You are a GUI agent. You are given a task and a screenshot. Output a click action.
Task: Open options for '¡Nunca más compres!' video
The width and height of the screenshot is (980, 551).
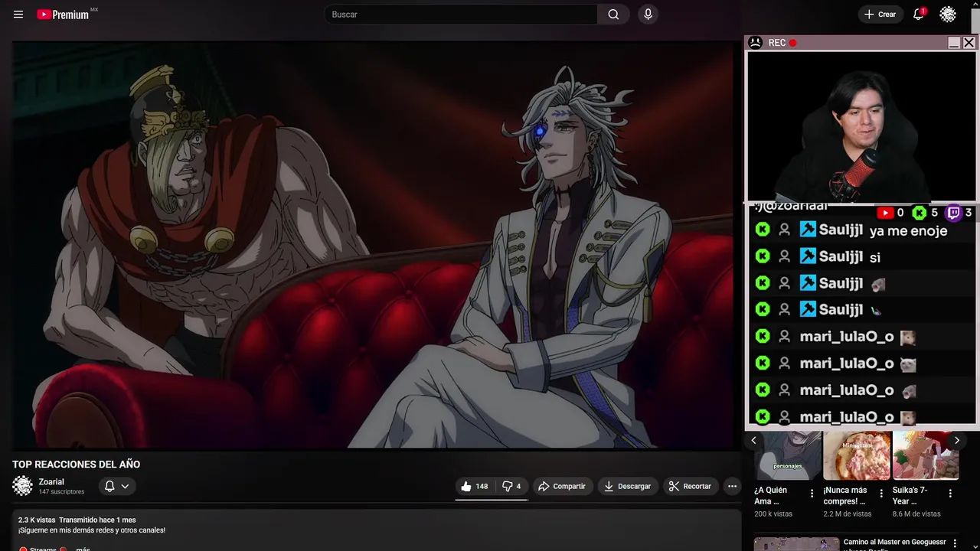tap(881, 494)
